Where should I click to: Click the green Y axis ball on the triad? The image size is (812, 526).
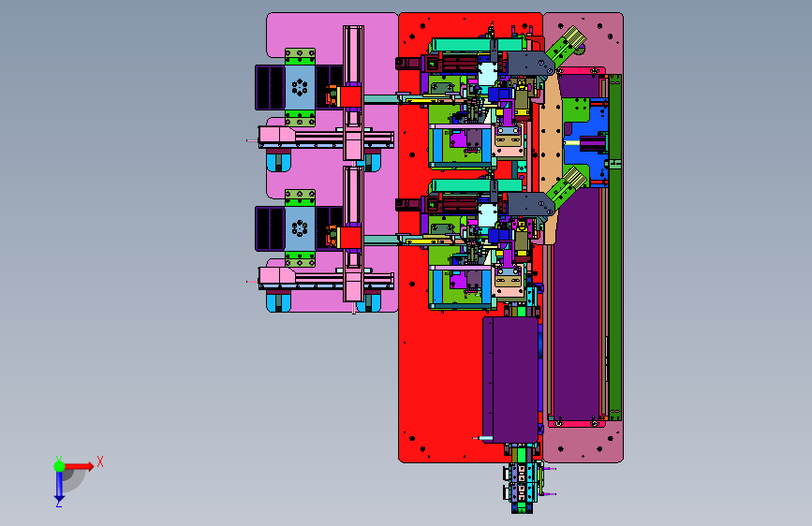[59, 466]
